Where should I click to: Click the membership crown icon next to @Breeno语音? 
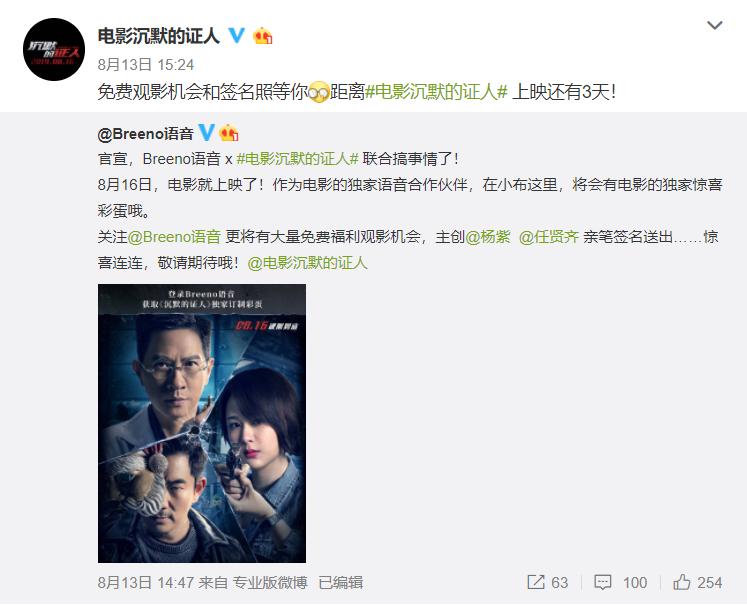(x=229, y=132)
